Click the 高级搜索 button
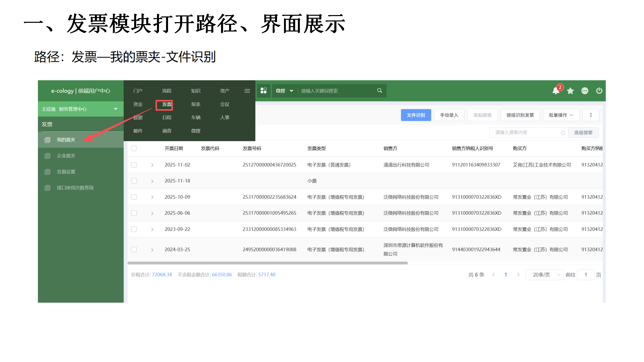 pyautogui.click(x=583, y=132)
